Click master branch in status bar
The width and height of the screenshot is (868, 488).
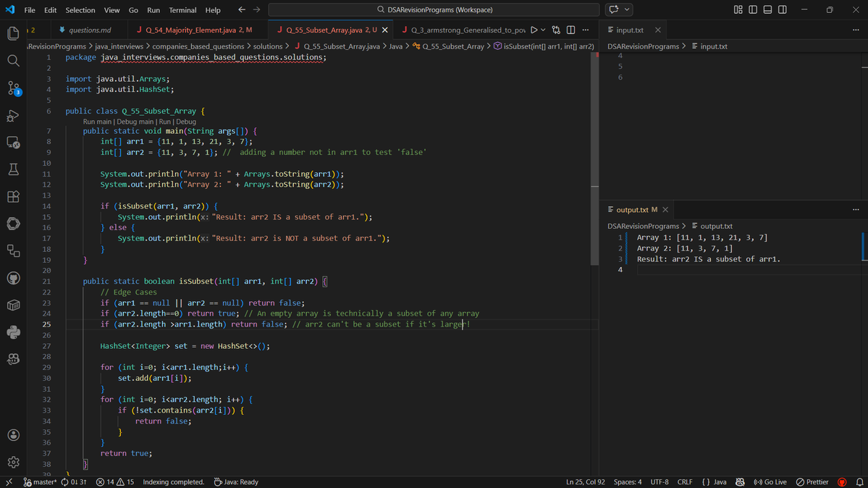[40, 482]
